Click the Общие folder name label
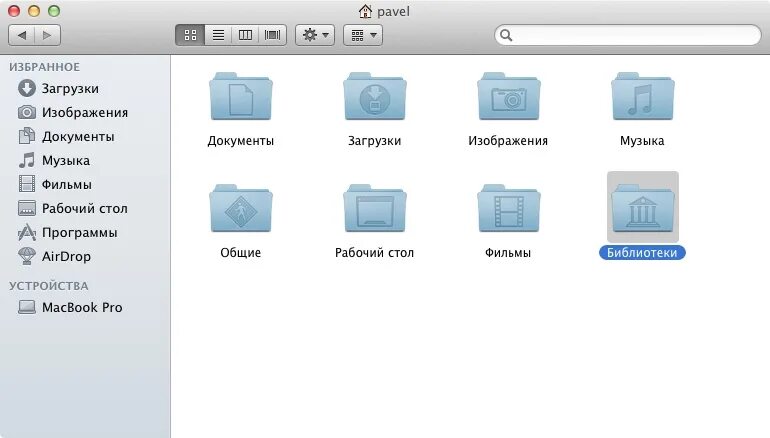 (x=241, y=252)
